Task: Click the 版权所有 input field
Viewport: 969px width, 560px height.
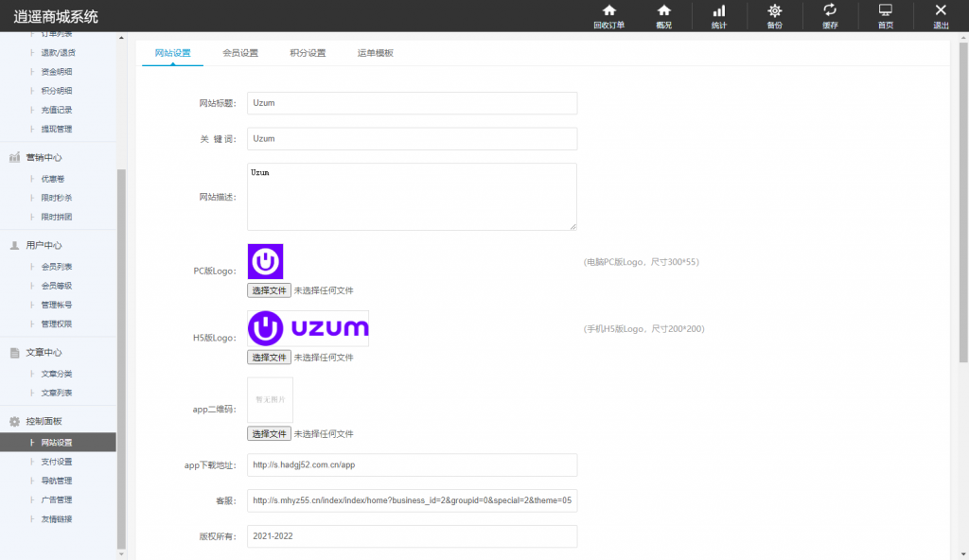Action: (413, 536)
